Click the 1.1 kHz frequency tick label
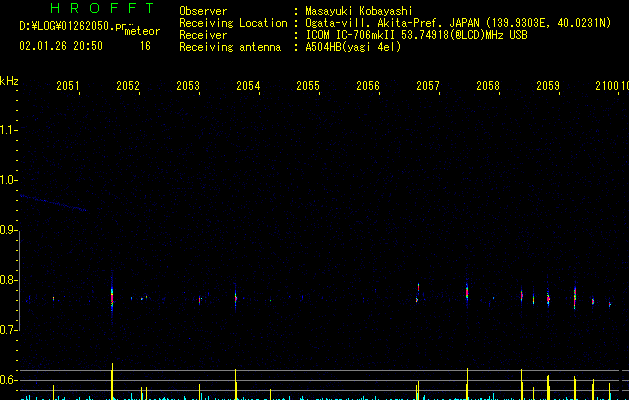Viewport: 629px width, 400px height. [x=7, y=130]
